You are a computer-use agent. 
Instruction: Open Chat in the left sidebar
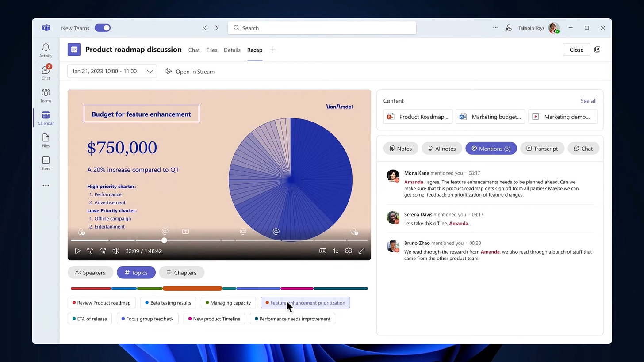46,73
